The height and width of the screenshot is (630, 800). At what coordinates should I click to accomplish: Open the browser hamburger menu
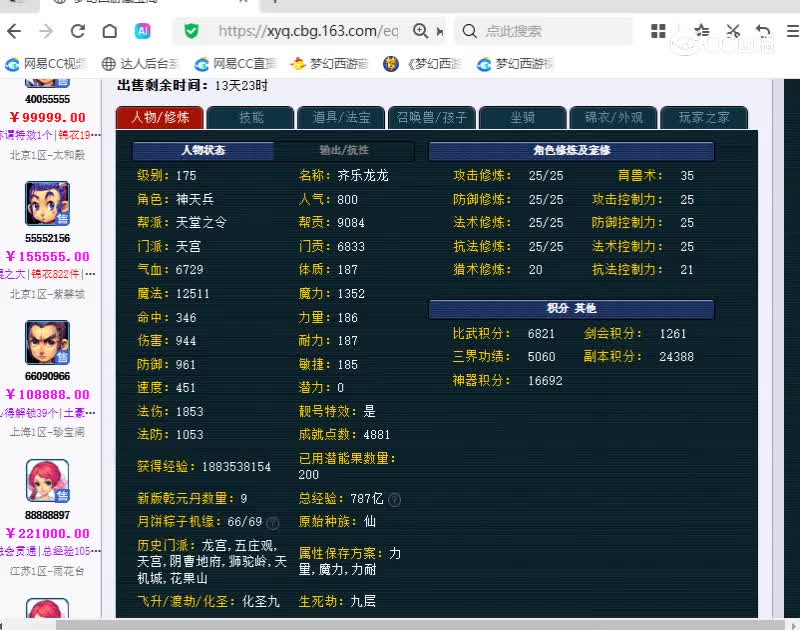pos(793,31)
